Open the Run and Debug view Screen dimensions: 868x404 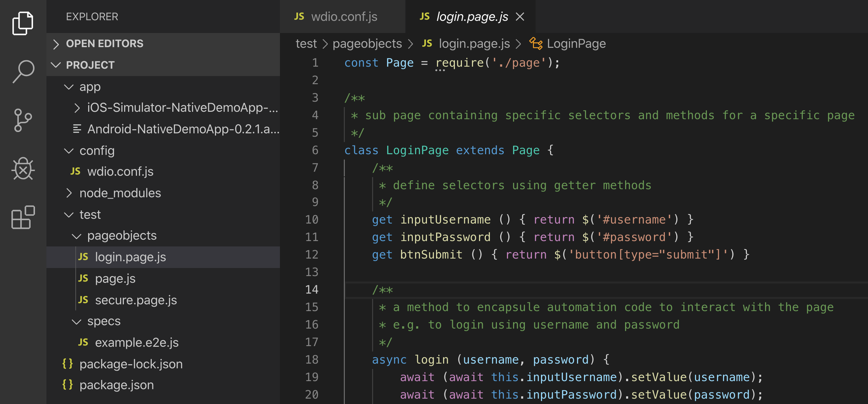(23, 169)
